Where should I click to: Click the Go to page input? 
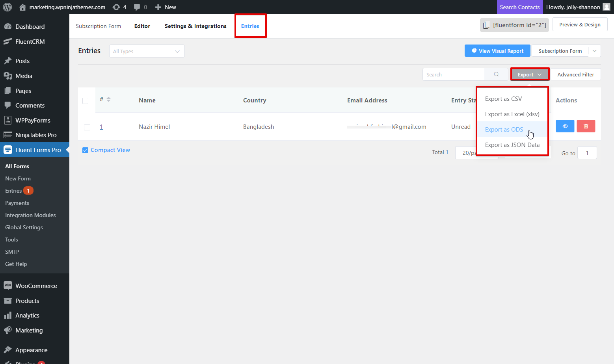coord(587,153)
